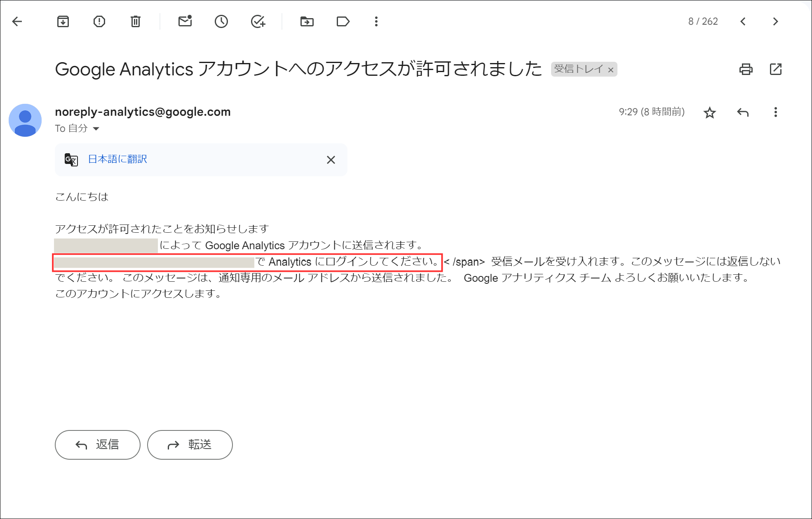The height and width of the screenshot is (519, 812).
Task: Remove the 受信トレイ label
Action: (x=611, y=70)
